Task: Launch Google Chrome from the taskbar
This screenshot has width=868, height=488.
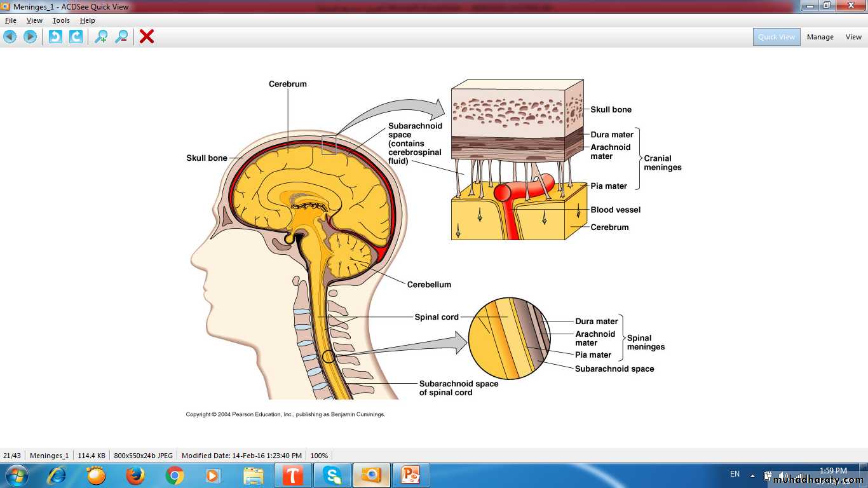Action: click(175, 475)
